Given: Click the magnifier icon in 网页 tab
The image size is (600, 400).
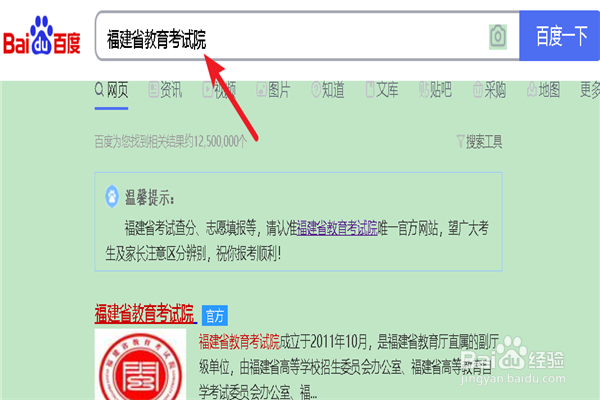Looking at the screenshot, I should point(99,90).
